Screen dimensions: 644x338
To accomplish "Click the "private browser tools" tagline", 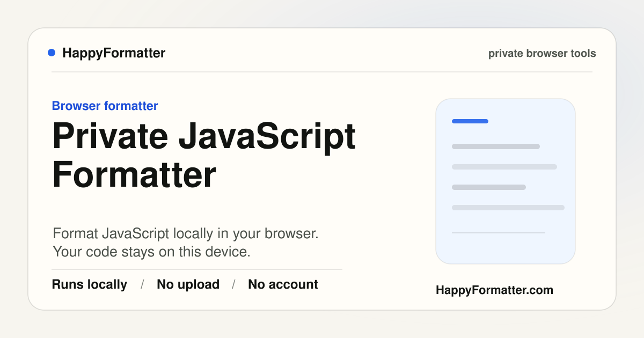I will pos(542,54).
